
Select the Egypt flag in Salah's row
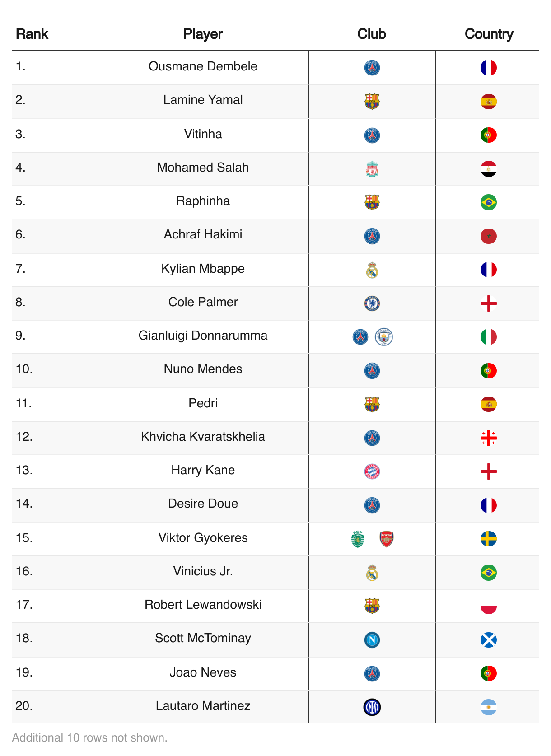[489, 169]
